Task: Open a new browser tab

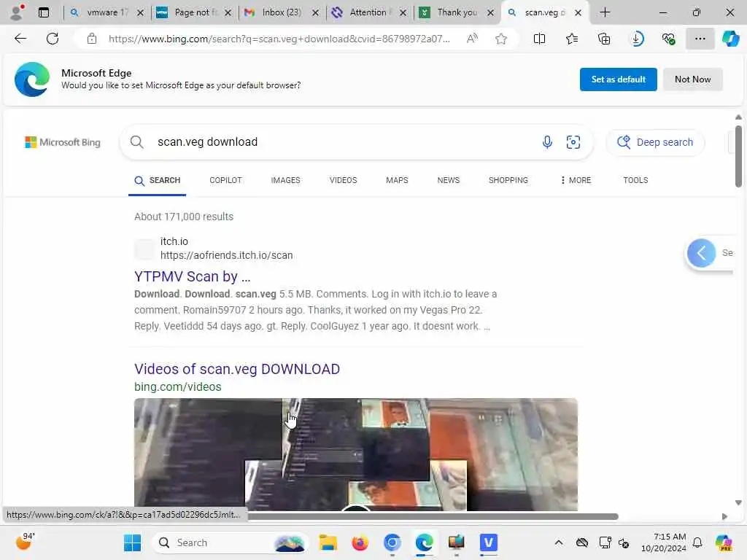Action: click(x=605, y=12)
